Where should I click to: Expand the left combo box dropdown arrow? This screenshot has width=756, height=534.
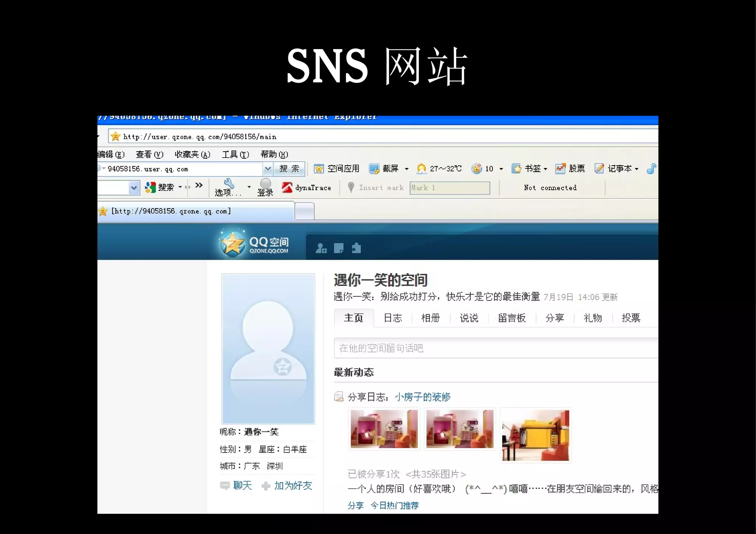click(134, 187)
